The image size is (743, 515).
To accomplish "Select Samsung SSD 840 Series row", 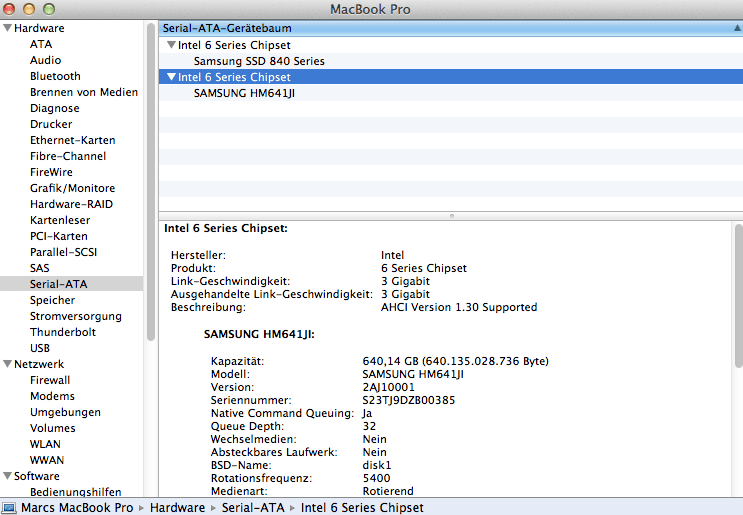I will click(451, 61).
